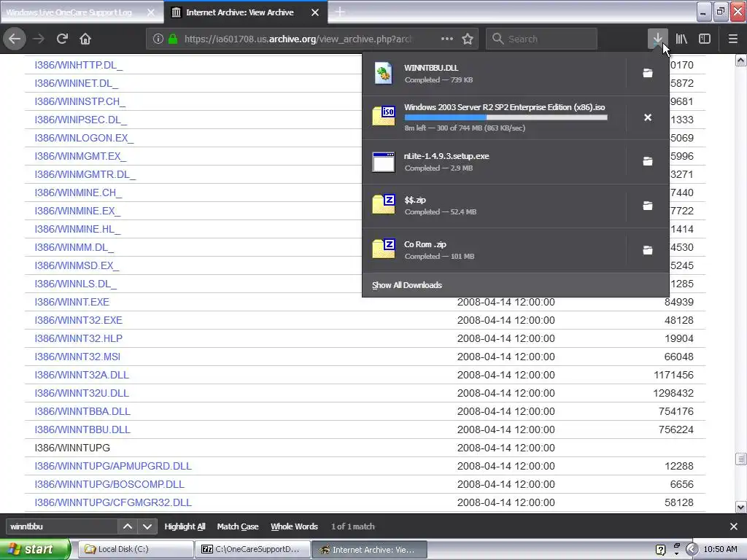Go back using the browser back arrow
The height and width of the screenshot is (560, 747).
click(15, 39)
